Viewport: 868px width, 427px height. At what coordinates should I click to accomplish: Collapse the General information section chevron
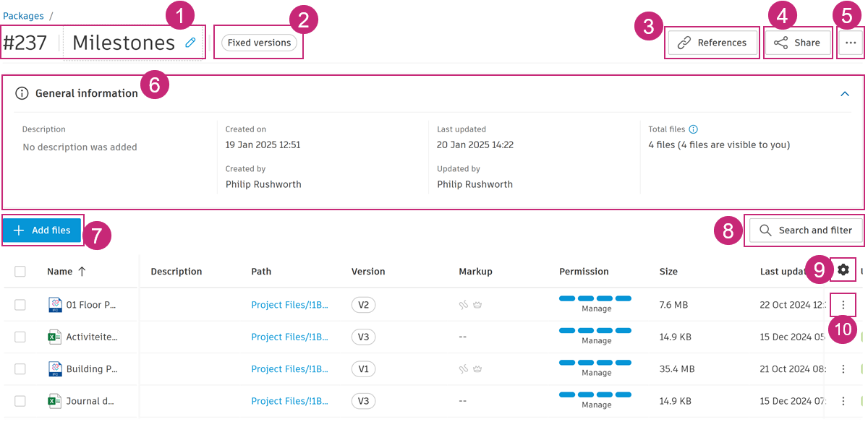[x=844, y=93]
